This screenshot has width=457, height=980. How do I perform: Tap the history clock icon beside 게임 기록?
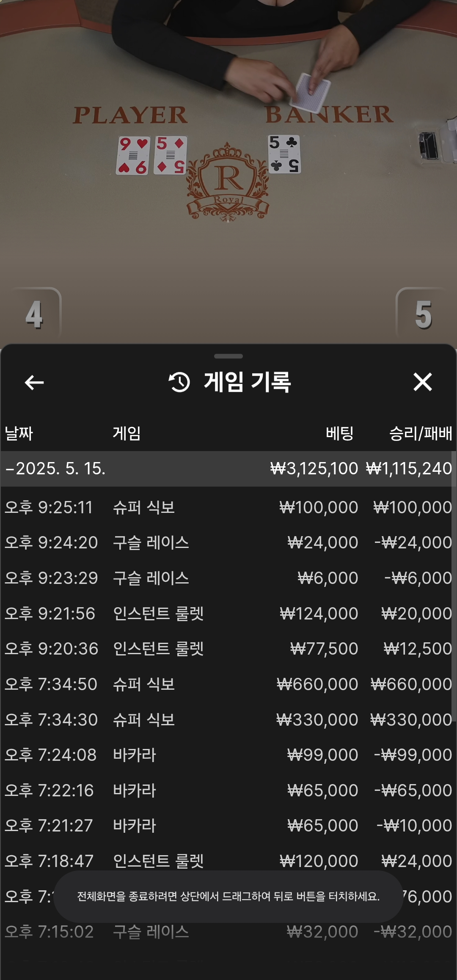coord(179,382)
